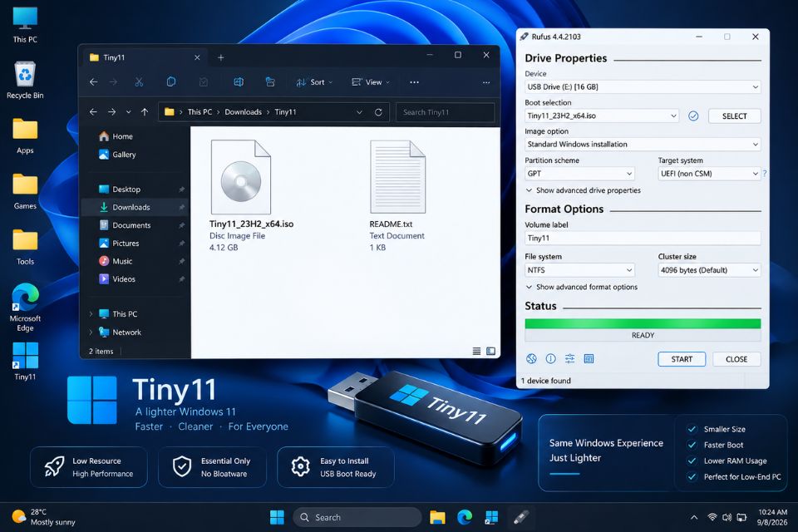Select Pictures in Explorer sidebar

coord(135,244)
